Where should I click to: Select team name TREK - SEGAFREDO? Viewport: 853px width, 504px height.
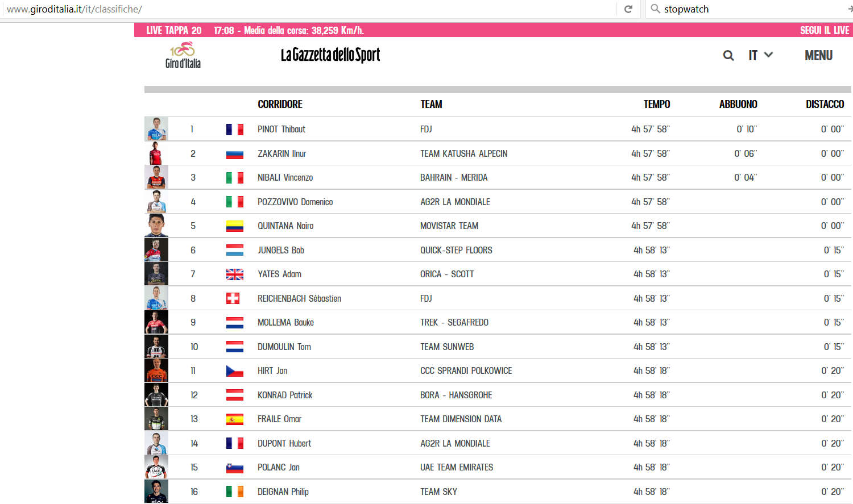point(454,323)
